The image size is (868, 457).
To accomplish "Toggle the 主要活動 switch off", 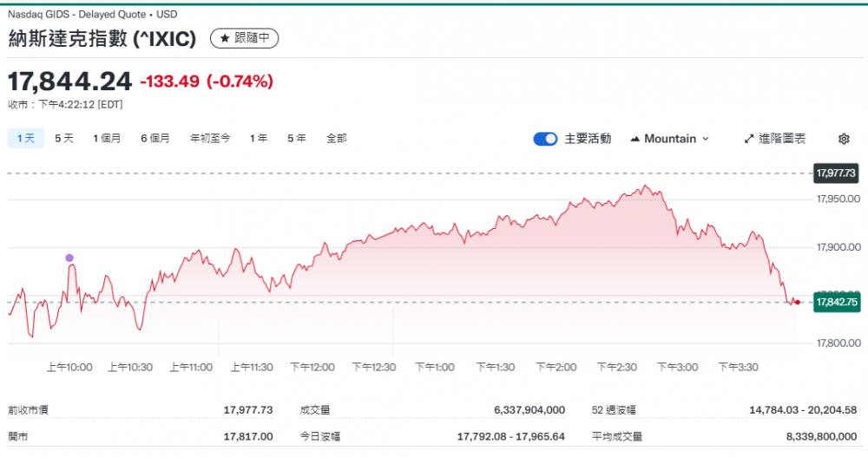I will point(545,139).
